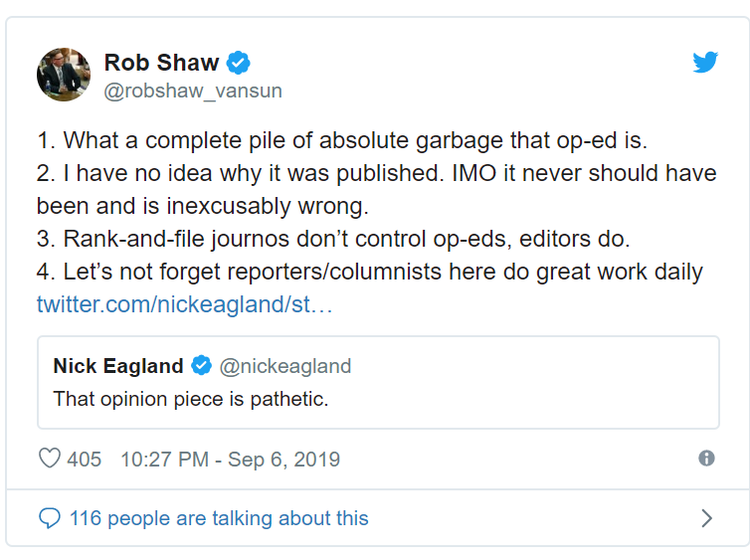Image resolution: width=750 pixels, height=560 pixels.
Task: Click the Twitter bird logo
Action: (705, 62)
